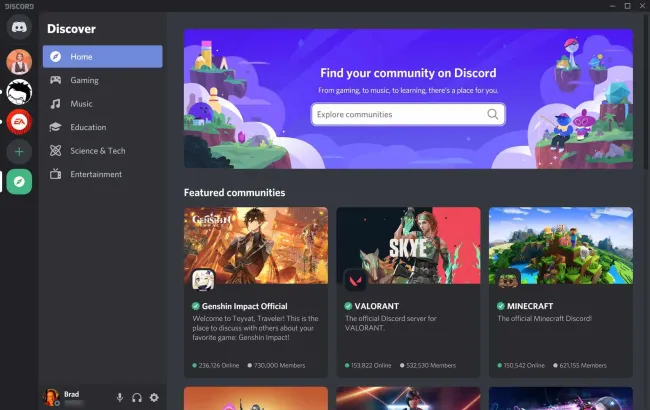Open the server with the woman avatar
The height and width of the screenshot is (410, 650).
point(19,62)
